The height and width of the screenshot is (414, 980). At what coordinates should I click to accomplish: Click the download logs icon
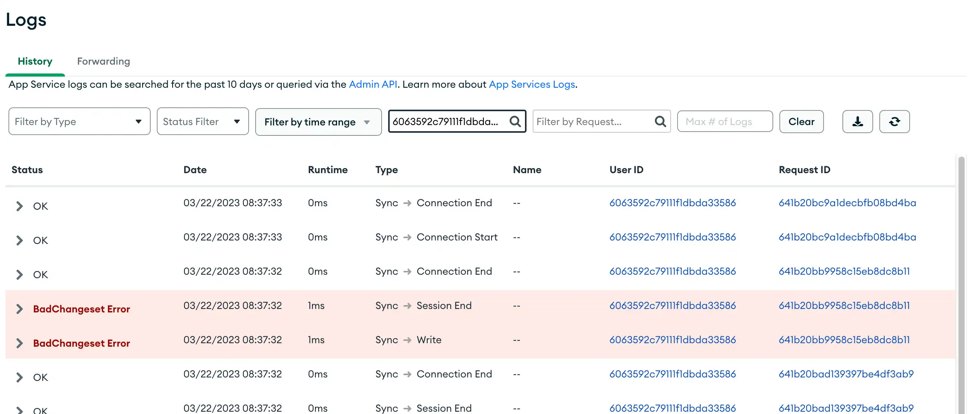coord(857,121)
